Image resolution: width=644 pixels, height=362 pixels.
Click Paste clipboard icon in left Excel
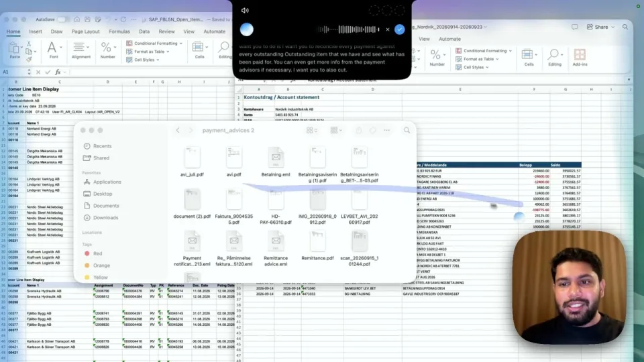[14, 48]
